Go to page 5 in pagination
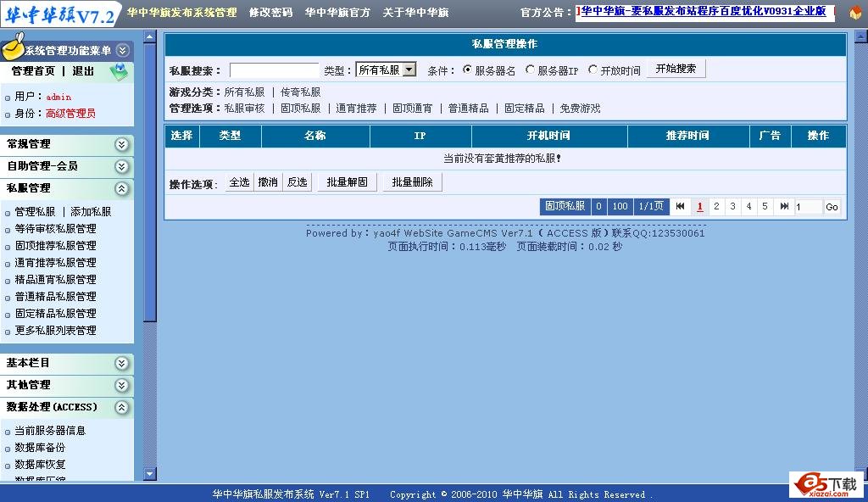 pos(765,207)
